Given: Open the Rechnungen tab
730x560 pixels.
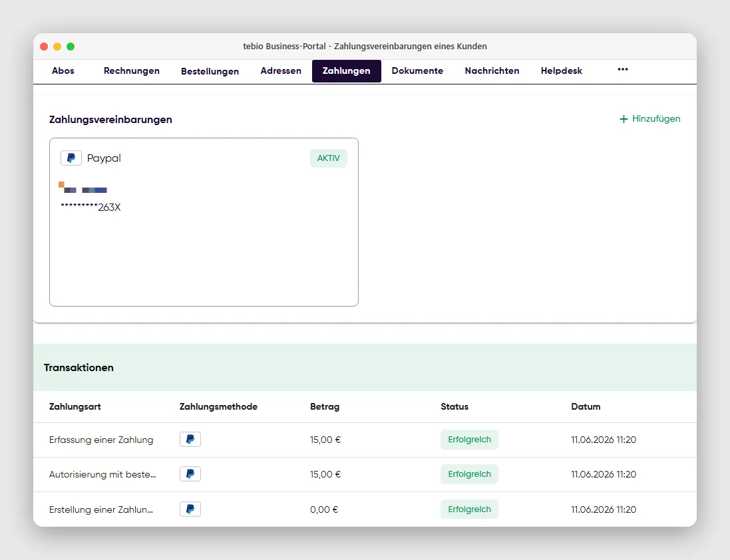Looking at the screenshot, I should tap(131, 70).
